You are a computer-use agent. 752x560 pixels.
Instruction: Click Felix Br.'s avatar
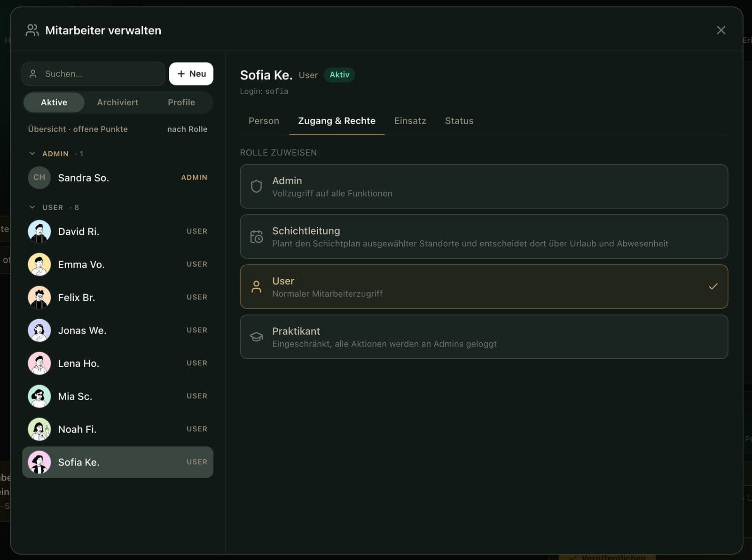39,297
